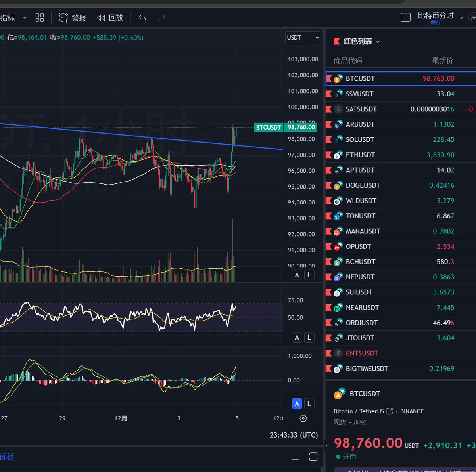Select NFPUSDT in watchlist
Screen dimensions: 476x472
tap(401, 277)
